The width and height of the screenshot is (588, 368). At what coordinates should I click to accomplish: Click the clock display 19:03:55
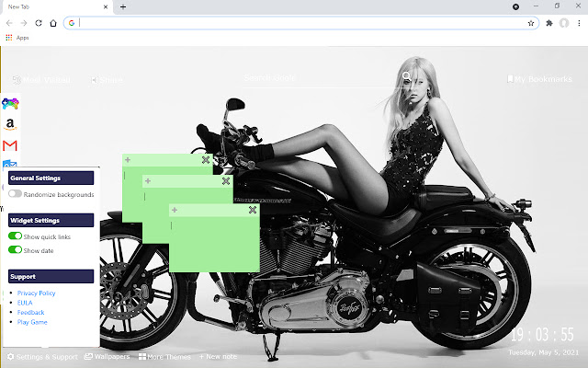542,335
